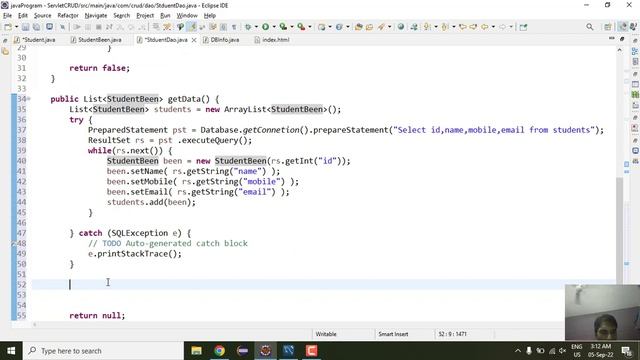Click the magnifier Quick Access search icon
This screenshot has width=640, height=360.
point(590,27)
